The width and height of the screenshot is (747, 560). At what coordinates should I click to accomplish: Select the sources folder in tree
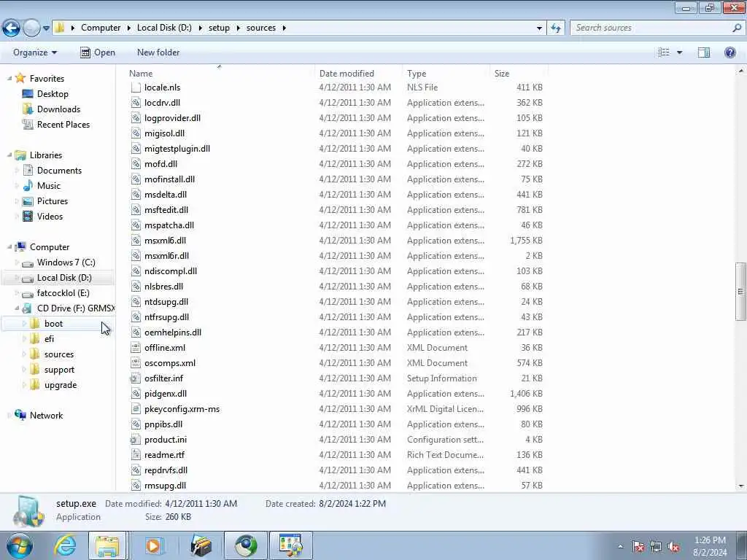point(58,354)
